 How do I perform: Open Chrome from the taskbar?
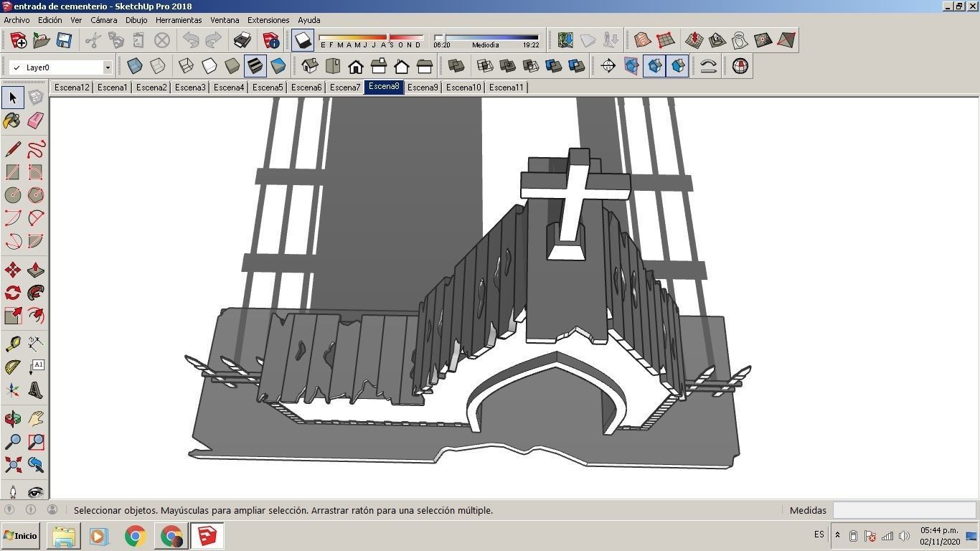[x=135, y=535]
